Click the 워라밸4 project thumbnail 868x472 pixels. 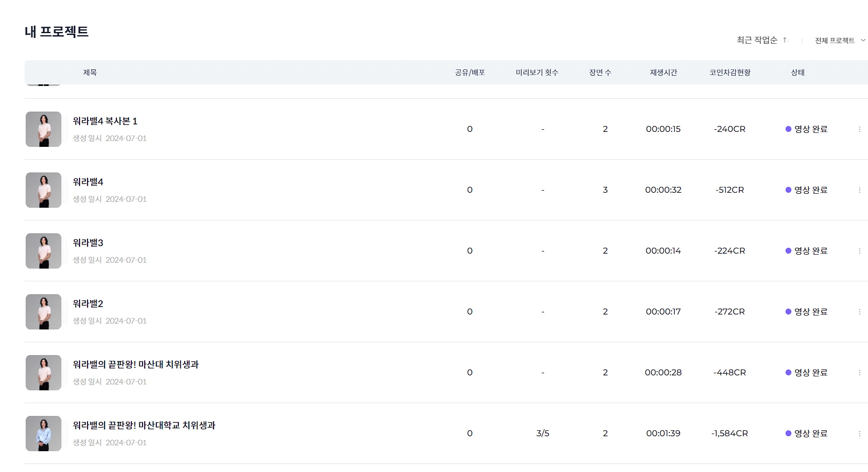point(44,190)
